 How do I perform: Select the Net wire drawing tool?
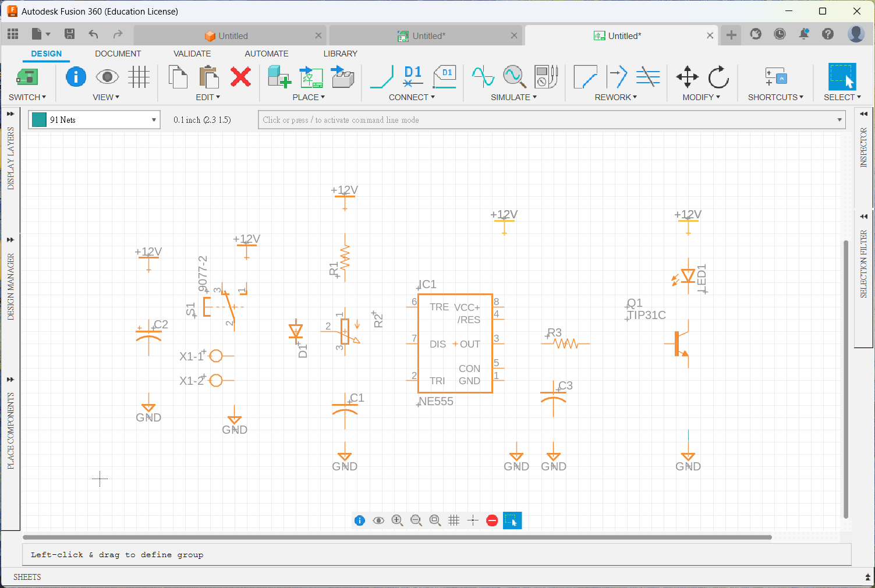[382, 77]
